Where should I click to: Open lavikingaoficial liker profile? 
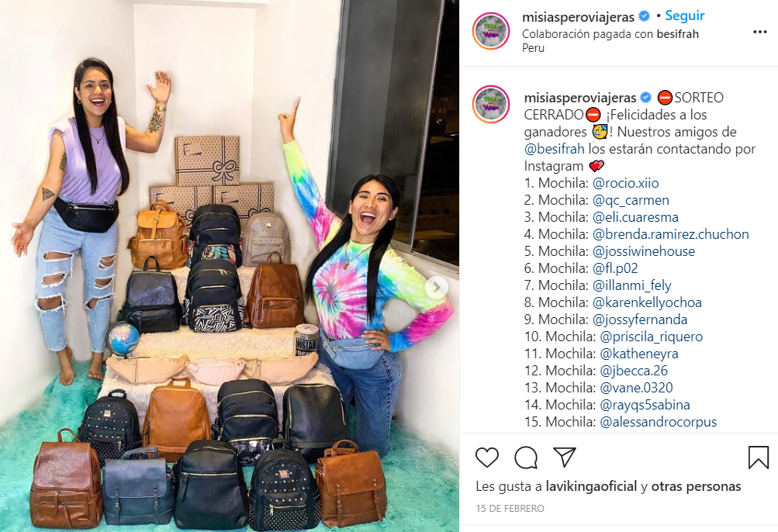tap(591, 486)
